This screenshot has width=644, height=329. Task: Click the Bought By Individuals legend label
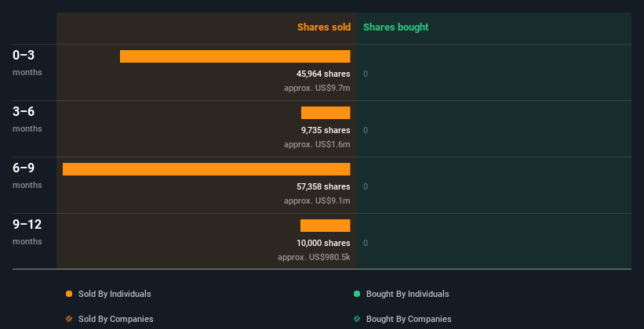(x=407, y=294)
